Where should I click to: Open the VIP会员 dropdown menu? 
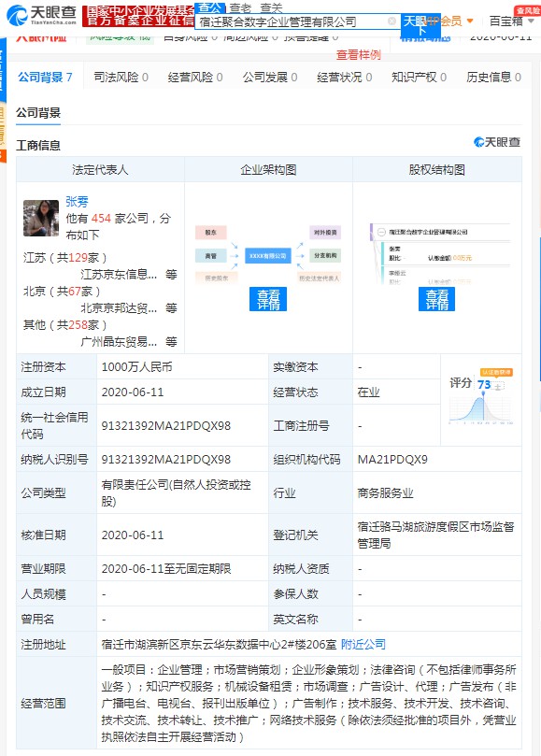(449, 21)
